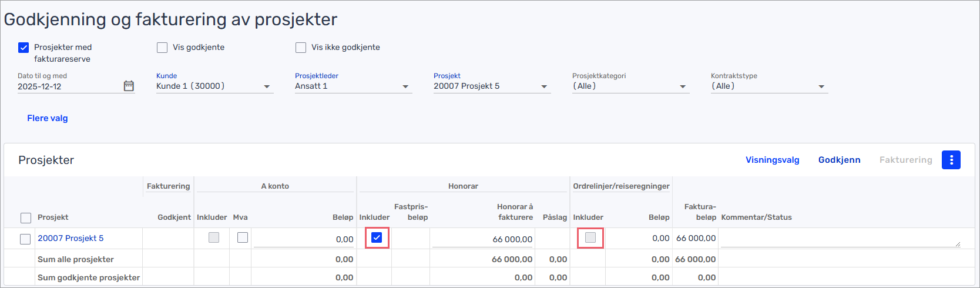Click the Kommentar/Status text field

point(840,239)
